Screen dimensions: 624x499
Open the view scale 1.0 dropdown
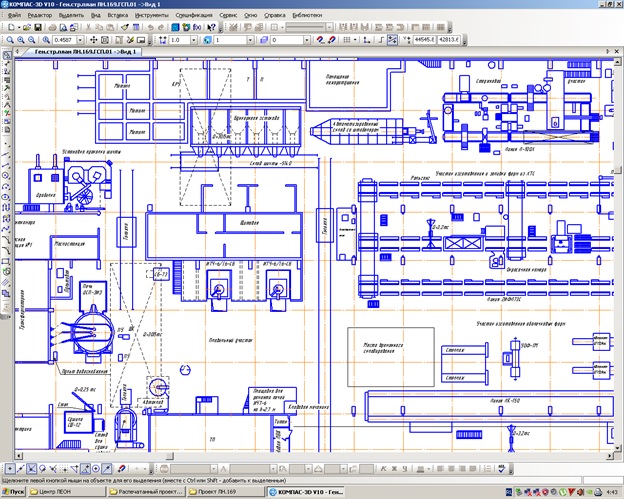pyautogui.click(x=193, y=40)
